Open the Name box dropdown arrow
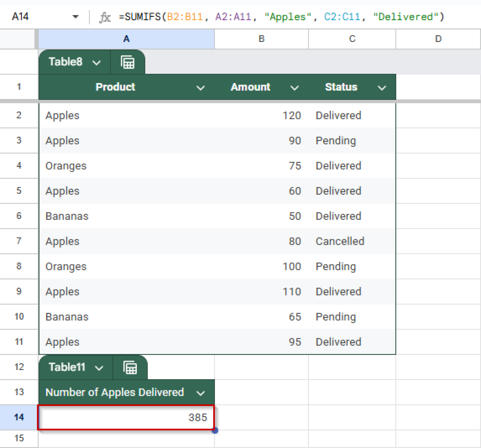This screenshot has height=448, width=481. 75,17
